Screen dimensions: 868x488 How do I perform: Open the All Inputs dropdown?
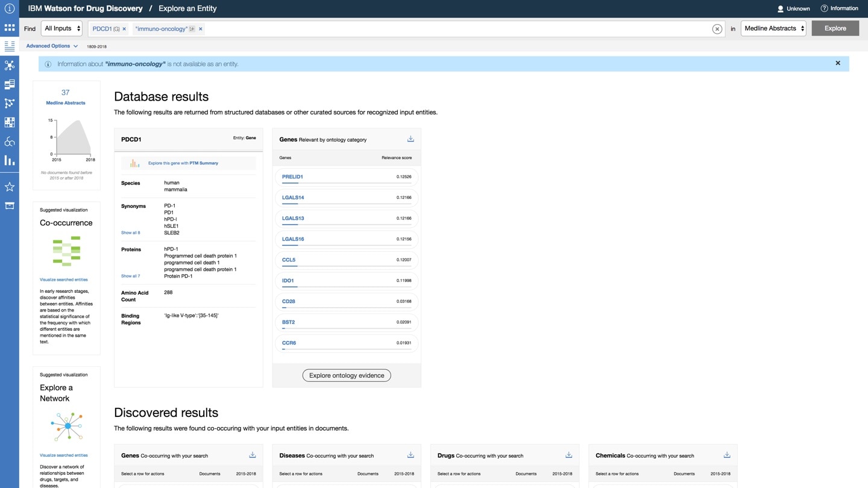(62, 28)
